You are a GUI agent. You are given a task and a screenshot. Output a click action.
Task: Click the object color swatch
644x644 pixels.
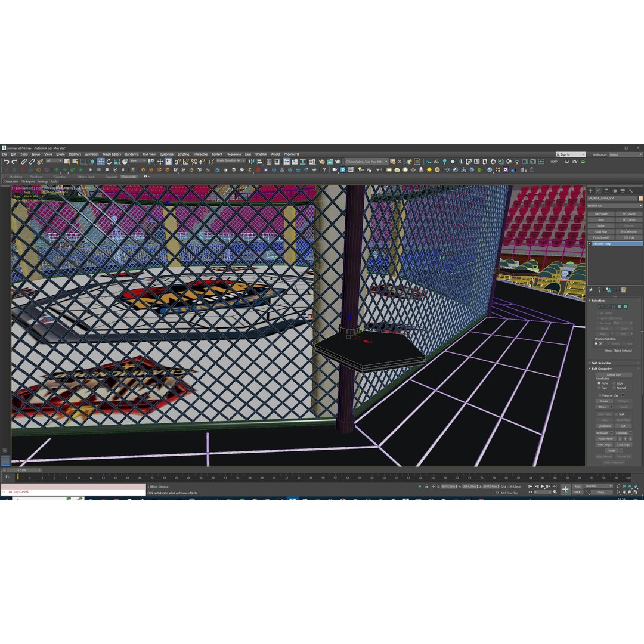(640, 199)
